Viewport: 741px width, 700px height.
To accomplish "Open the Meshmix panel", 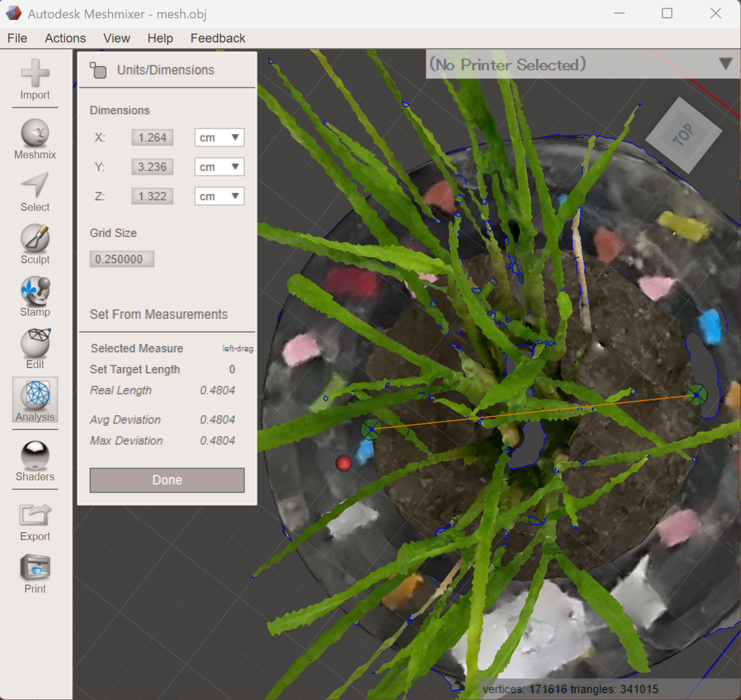I will tap(35, 140).
